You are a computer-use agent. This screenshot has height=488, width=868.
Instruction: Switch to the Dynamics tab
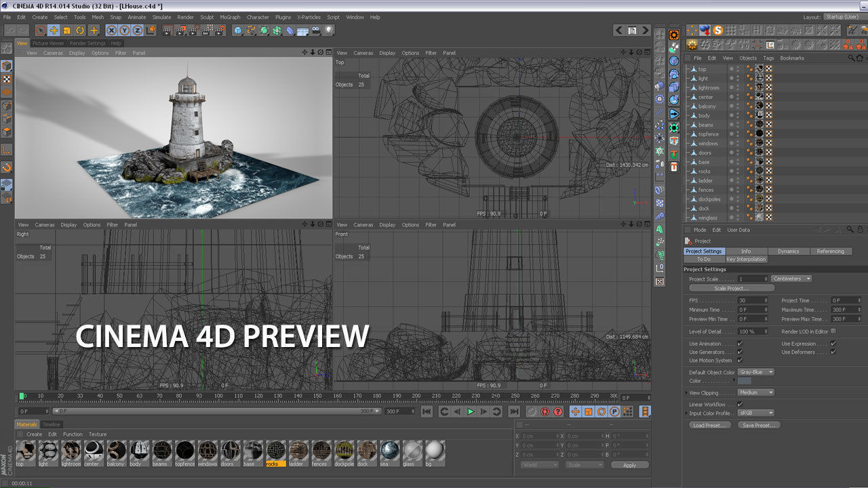[788, 251]
